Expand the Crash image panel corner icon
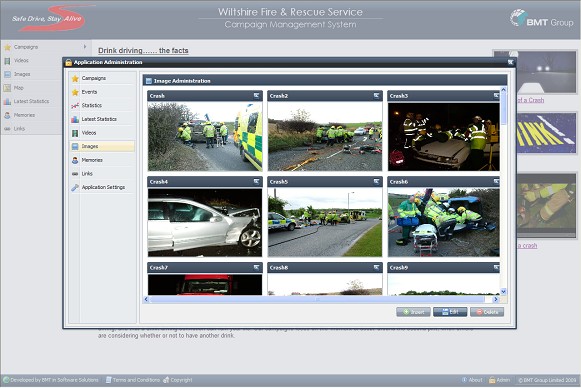 [x=256, y=96]
